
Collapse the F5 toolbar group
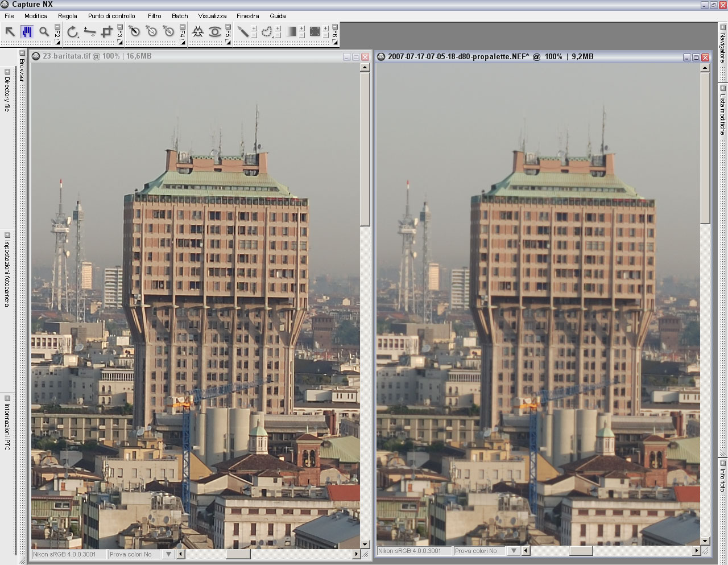tap(228, 27)
